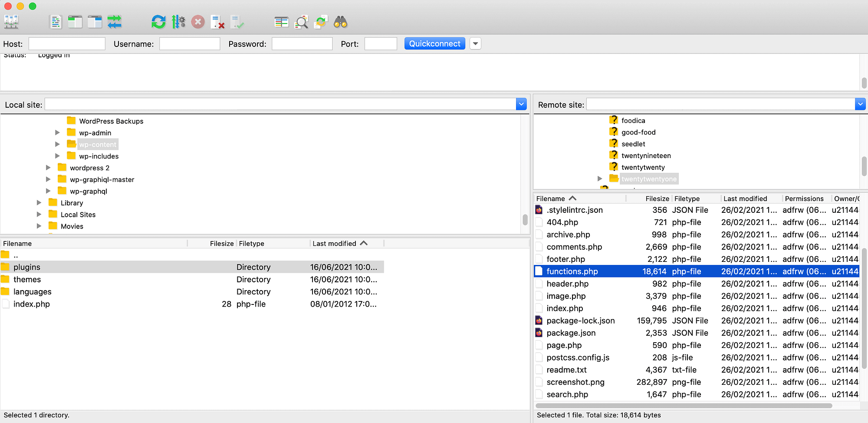Click the message log vertical scrollbar
This screenshot has height=423, width=868.
point(864,83)
